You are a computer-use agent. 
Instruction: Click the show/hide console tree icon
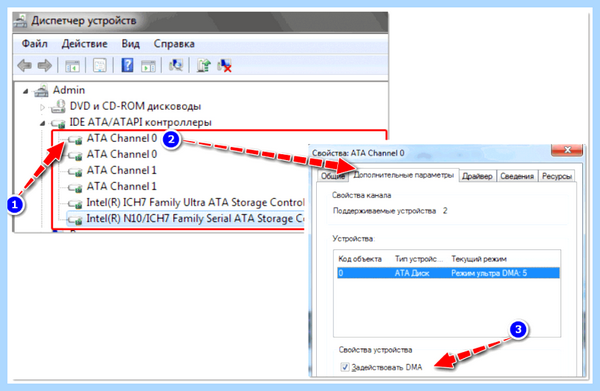[72, 66]
